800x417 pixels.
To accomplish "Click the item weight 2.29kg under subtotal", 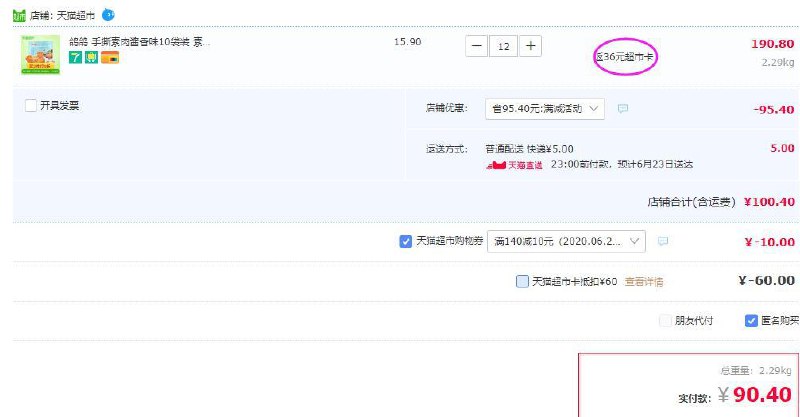I will (778, 62).
